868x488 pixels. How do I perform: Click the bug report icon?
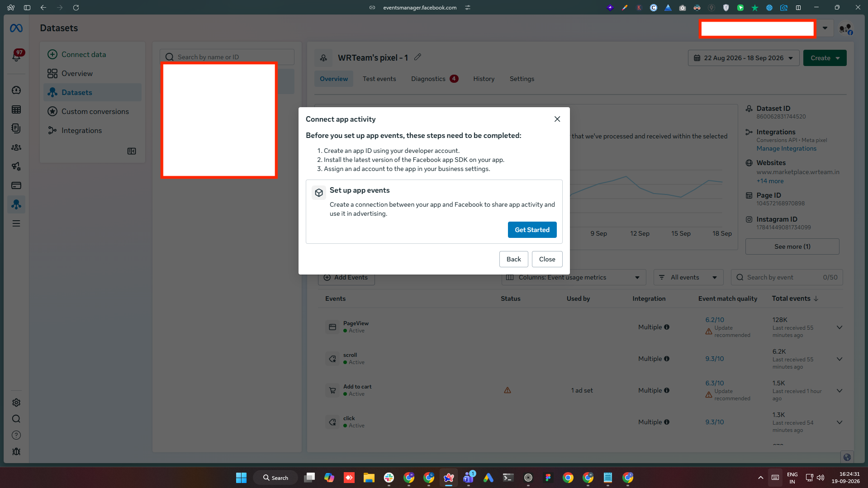pos(16,451)
